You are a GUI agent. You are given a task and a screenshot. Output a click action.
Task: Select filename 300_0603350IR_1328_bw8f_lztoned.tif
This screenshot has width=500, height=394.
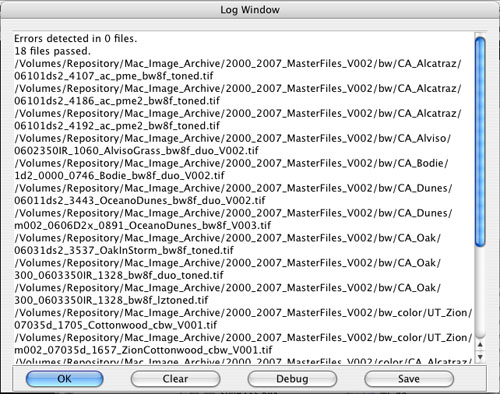click(111, 300)
